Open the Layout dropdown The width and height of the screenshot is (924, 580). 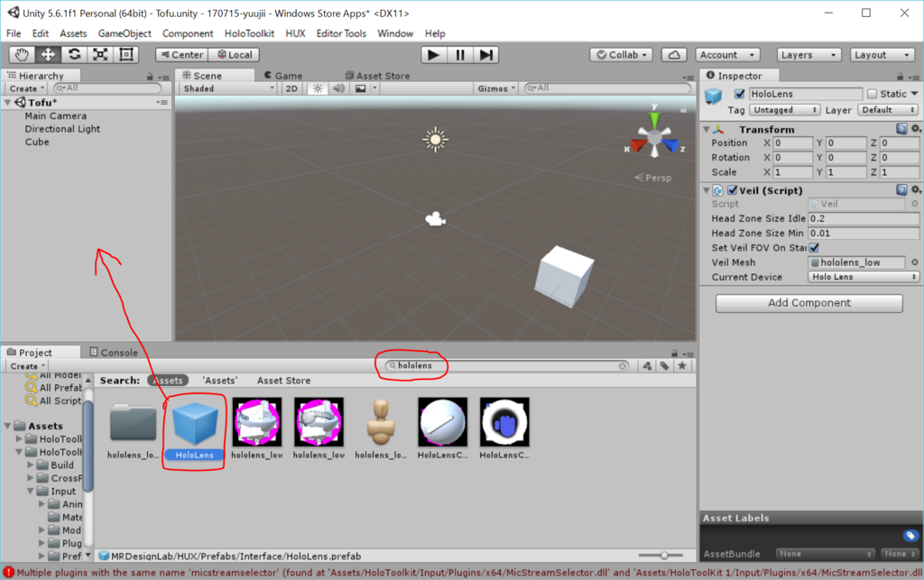(x=882, y=55)
